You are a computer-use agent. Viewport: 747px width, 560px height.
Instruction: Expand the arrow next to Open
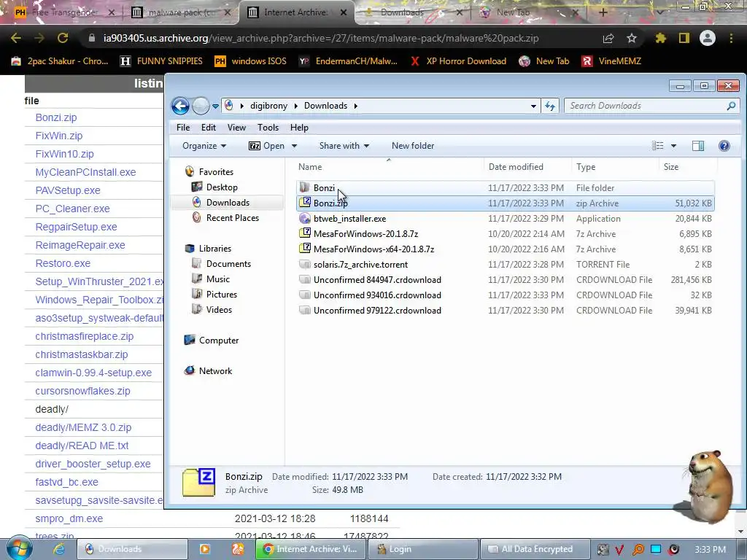[294, 146]
